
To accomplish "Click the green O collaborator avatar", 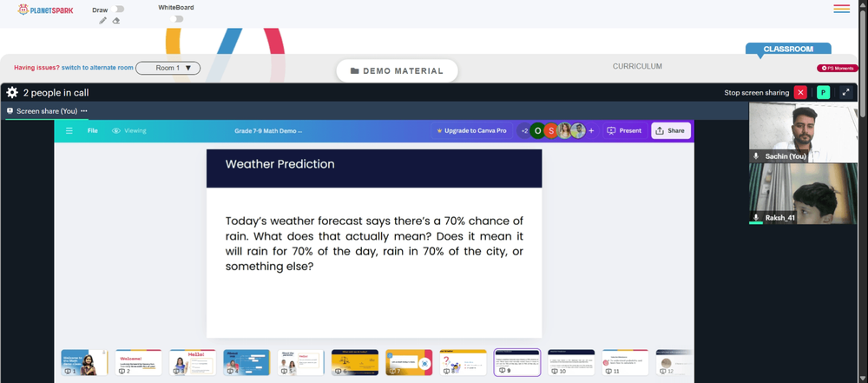I will coord(537,131).
